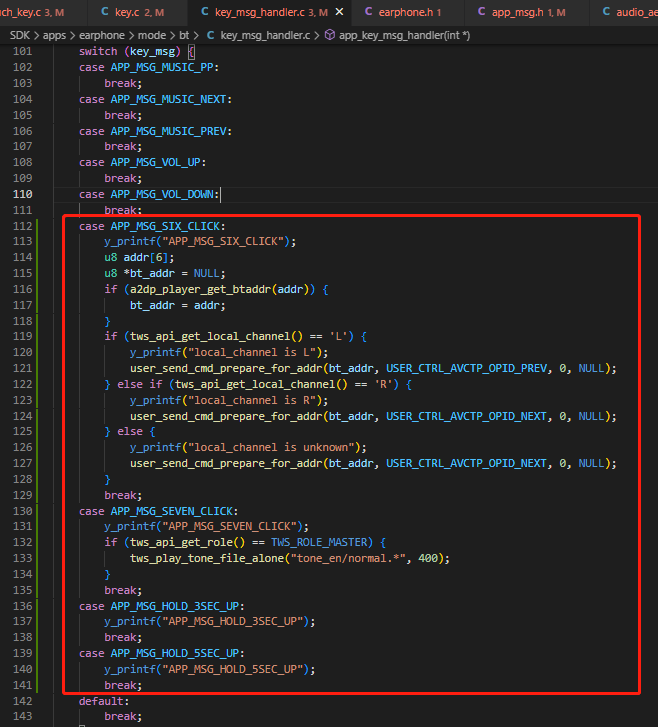Click "local_channel is L" string
This screenshot has width=658, height=727.
(x=252, y=352)
